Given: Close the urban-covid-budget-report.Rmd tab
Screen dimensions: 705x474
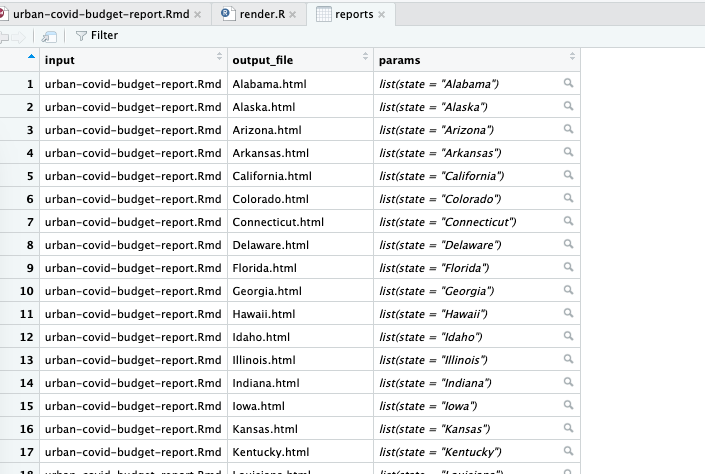Looking at the screenshot, I should 198,14.
